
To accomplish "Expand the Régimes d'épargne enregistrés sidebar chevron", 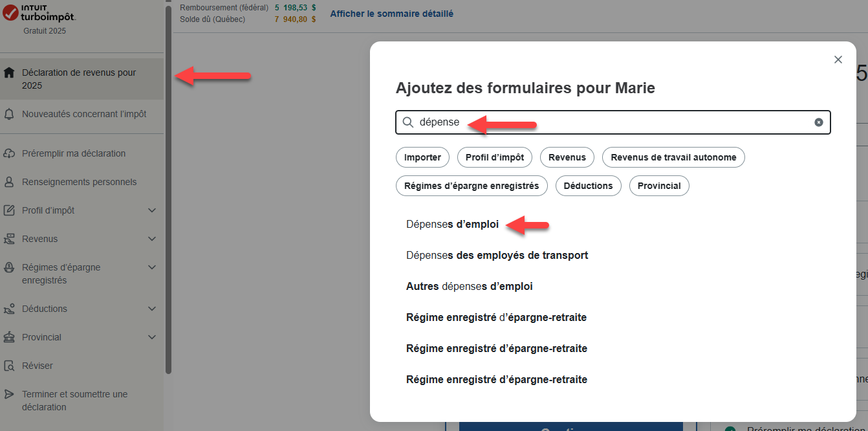I will 152,267.
